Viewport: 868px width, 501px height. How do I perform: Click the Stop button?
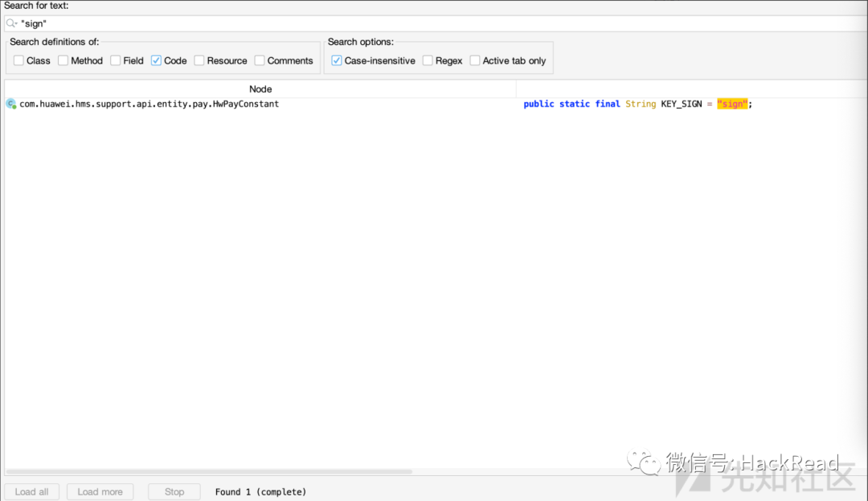tap(174, 491)
